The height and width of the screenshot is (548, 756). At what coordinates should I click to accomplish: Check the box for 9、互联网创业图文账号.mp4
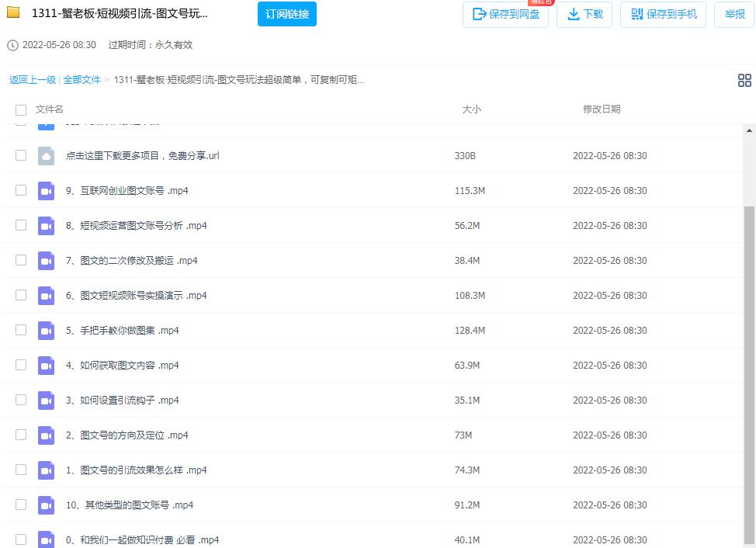click(21, 190)
